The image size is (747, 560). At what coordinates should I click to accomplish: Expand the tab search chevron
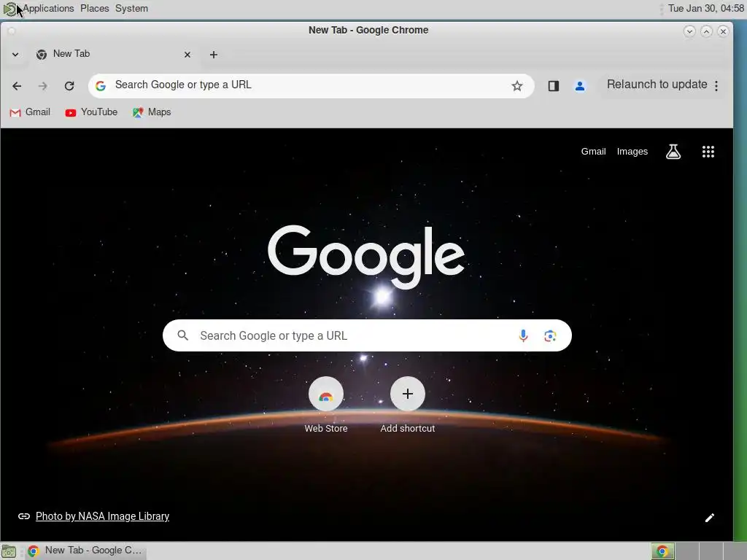coord(15,54)
